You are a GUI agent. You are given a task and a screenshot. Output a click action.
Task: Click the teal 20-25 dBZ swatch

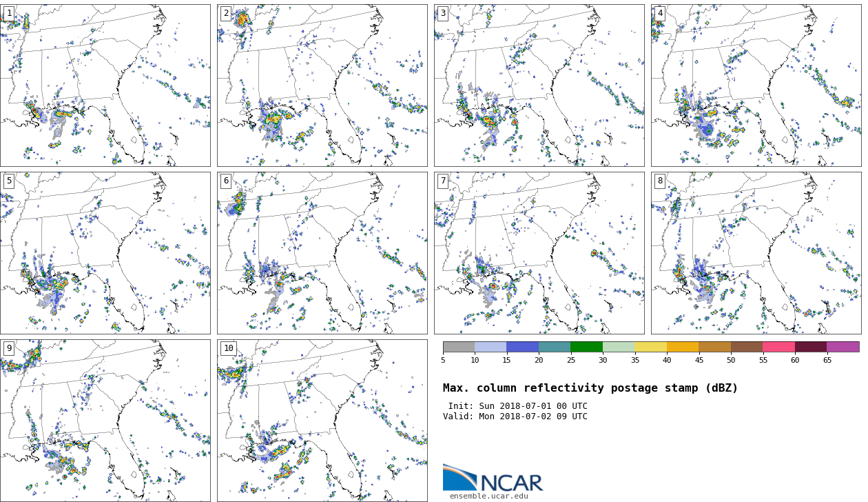click(555, 347)
